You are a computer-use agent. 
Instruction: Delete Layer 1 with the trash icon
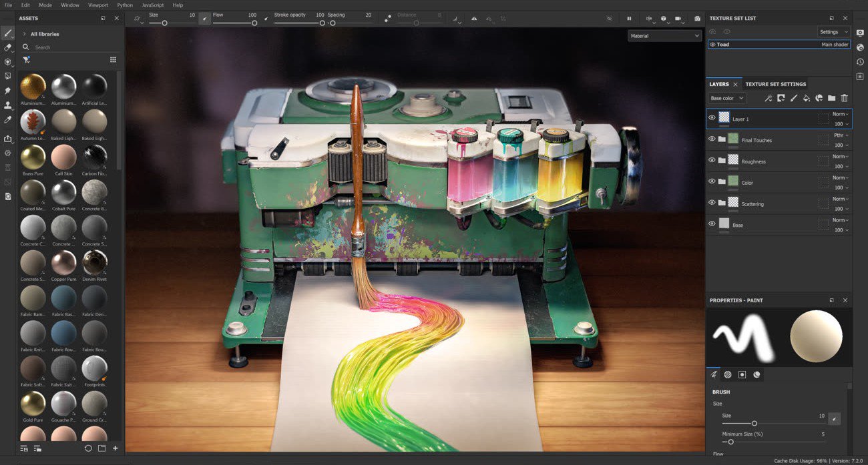tap(845, 98)
